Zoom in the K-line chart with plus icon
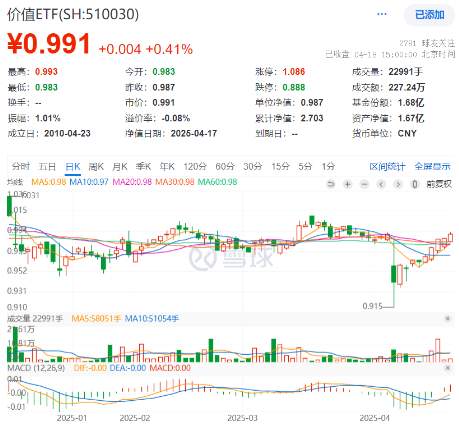Viewport: 459px width, 428px height. [x=348, y=184]
